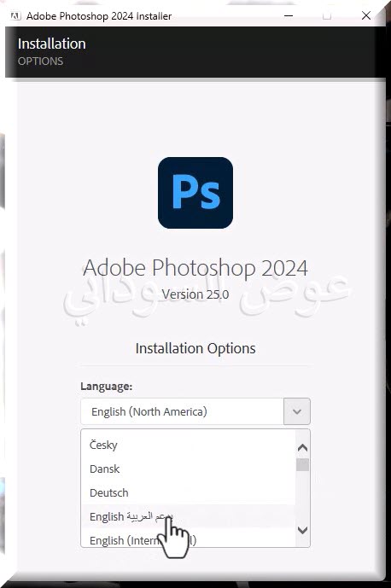The width and height of the screenshot is (391, 588).
Task: Click the language list scrollbar thumb
Action: click(x=302, y=464)
